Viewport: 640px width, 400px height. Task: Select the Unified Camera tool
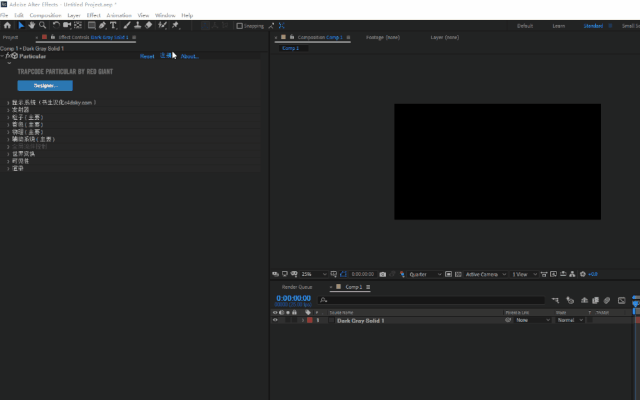(x=67, y=25)
